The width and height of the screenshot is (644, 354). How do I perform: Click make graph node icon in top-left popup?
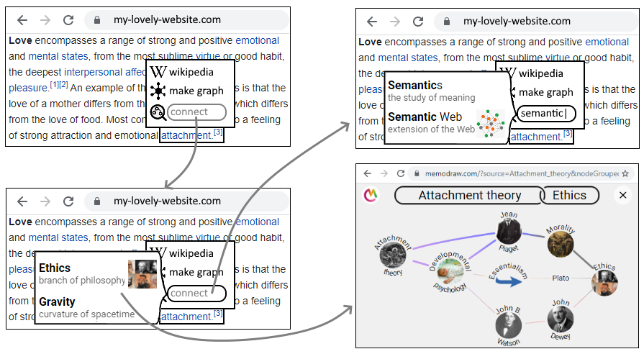click(x=158, y=91)
